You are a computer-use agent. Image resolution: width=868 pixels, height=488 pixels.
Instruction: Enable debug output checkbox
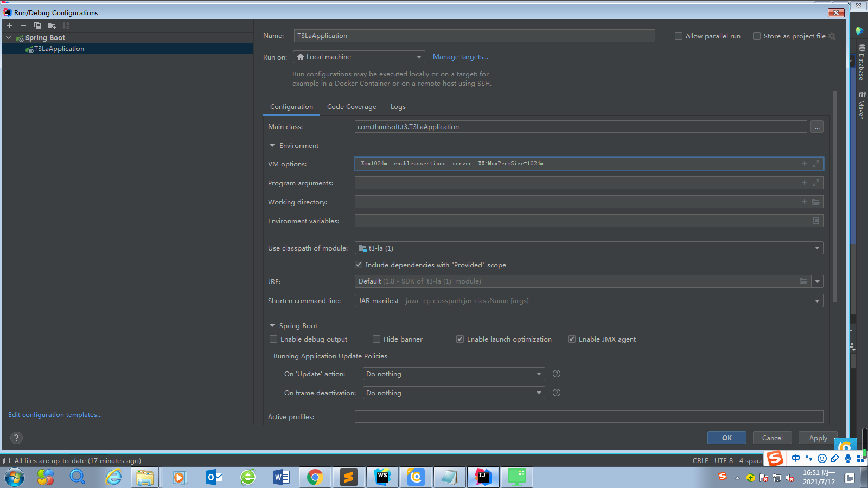[x=273, y=339]
